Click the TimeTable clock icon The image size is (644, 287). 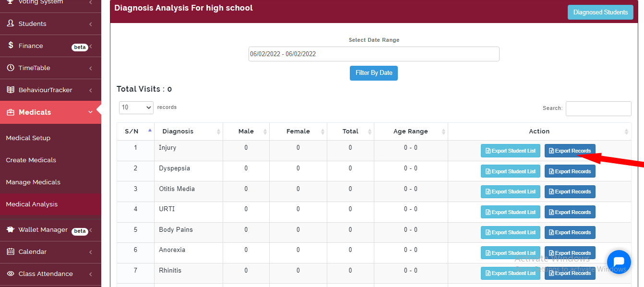coord(11,68)
